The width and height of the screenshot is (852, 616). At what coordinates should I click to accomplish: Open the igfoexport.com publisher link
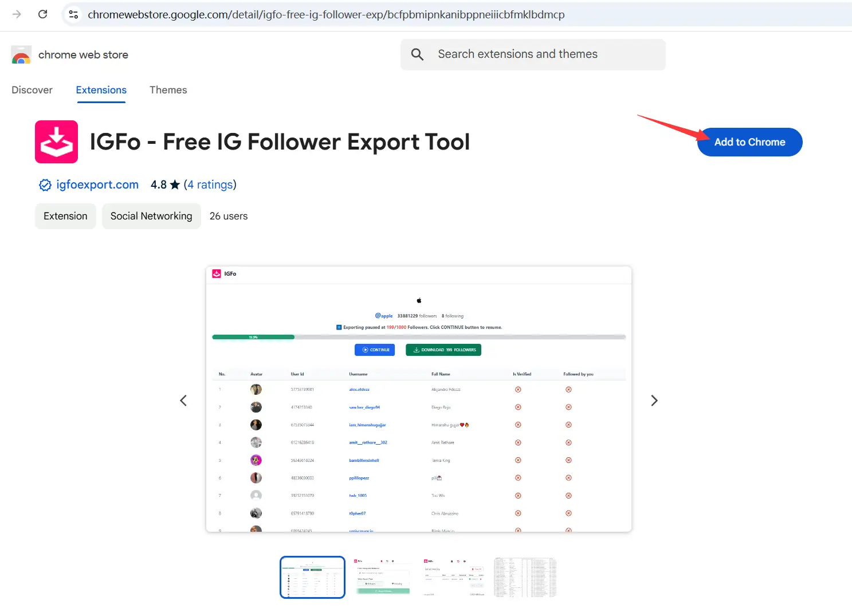(97, 185)
